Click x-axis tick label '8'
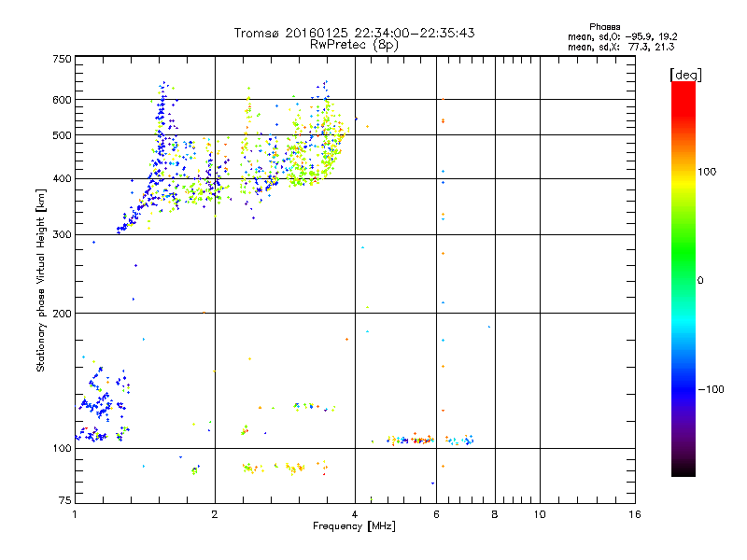Screen dimensions: 747x560 495,514
